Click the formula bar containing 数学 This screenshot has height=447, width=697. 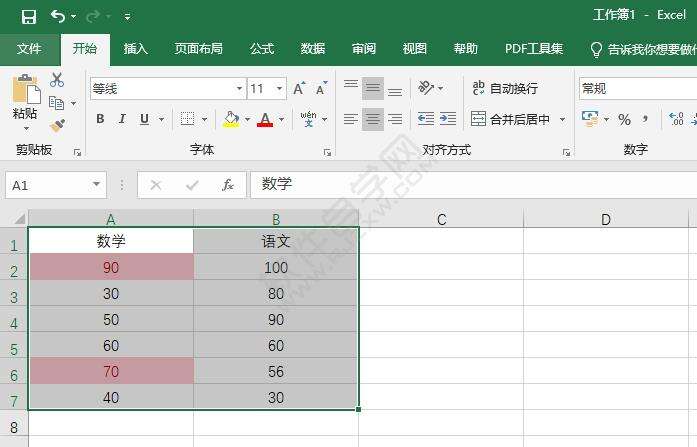[x=474, y=184]
